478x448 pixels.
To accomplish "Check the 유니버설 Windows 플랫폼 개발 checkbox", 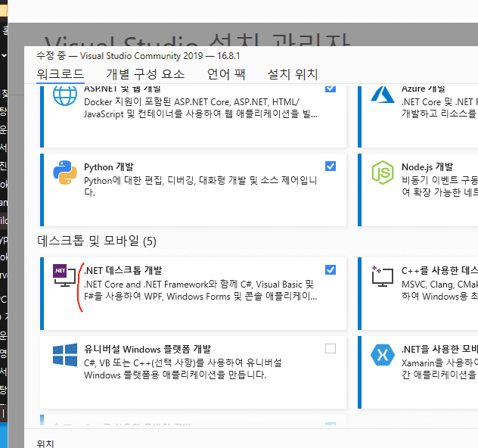I will [x=331, y=349].
